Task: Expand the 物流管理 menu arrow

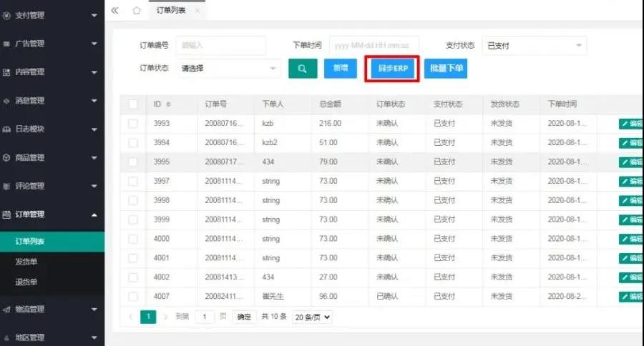Action: point(94,310)
